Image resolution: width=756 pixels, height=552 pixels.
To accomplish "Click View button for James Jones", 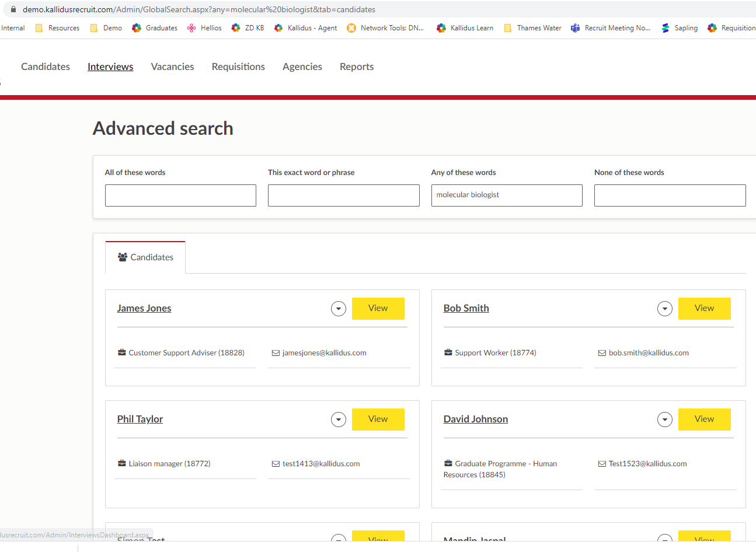I will click(378, 308).
